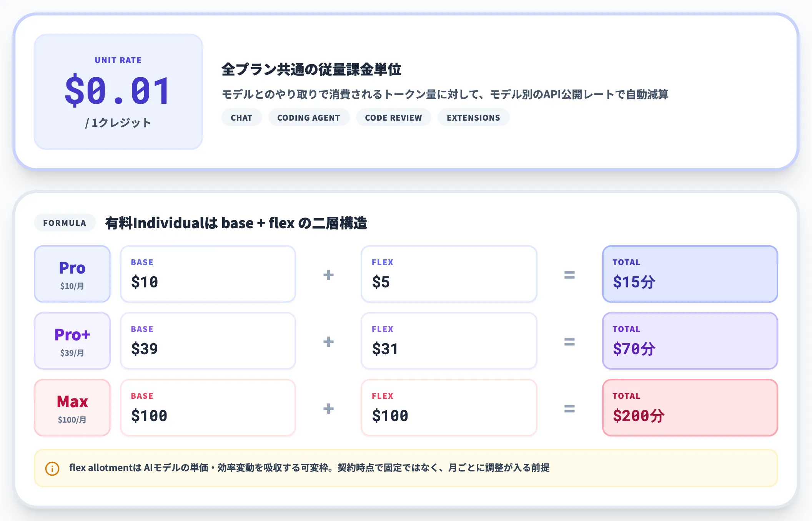Select the Max $100/月 plan card
The width and height of the screenshot is (812, 521).
72,408
